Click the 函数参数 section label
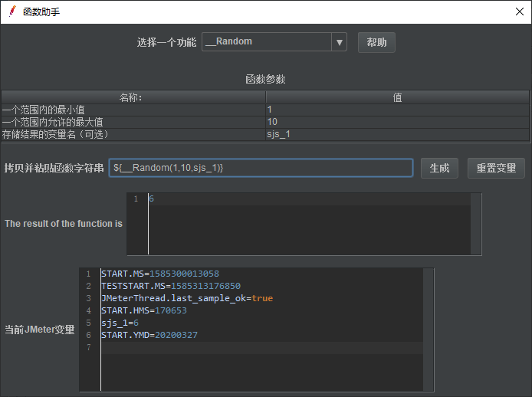This screenshot has width=532, height=397. pyautogui.click(x=266, y=80)
